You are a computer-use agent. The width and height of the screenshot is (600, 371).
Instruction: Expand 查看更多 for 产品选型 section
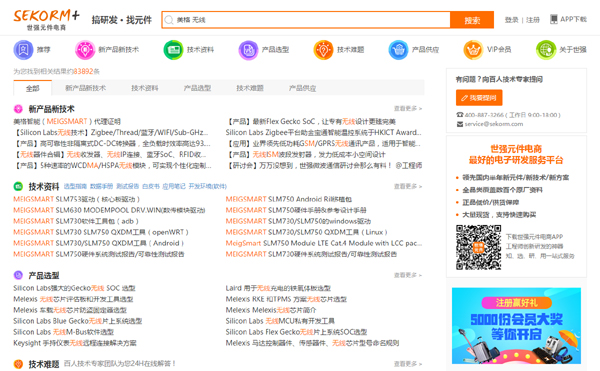[x=408, y=275]
